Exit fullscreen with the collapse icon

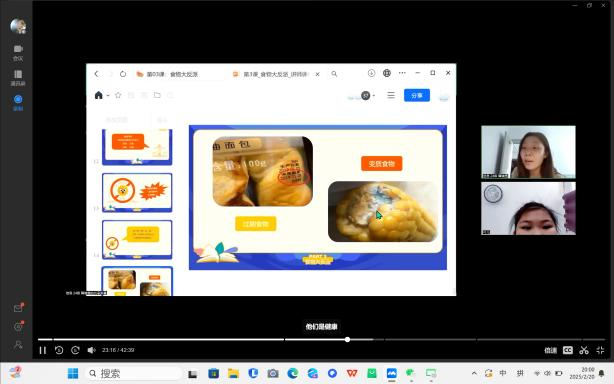(600, 350)
